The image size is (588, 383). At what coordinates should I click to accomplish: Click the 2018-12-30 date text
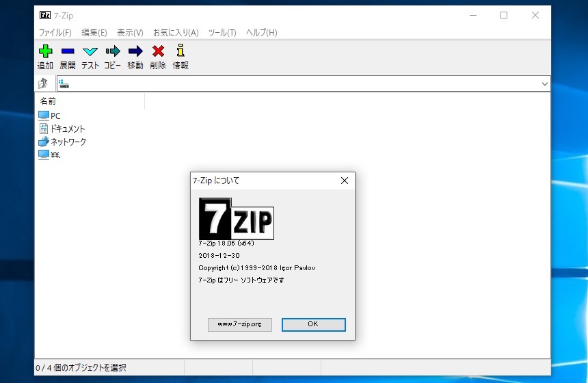219,256
